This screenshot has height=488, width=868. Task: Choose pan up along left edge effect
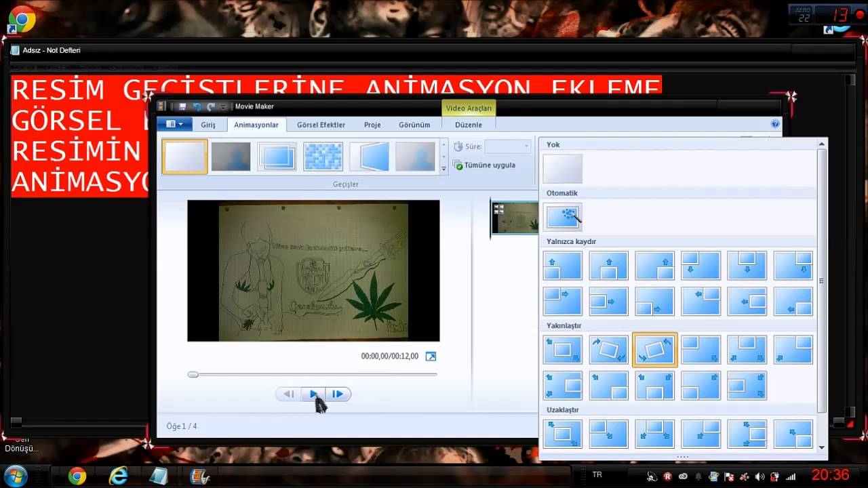tap(563, 266)
